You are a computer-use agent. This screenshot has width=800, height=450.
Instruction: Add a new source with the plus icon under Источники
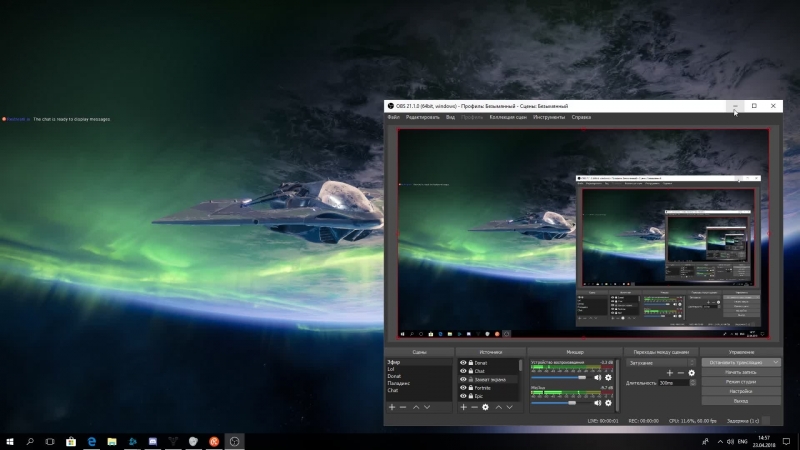pyautogui.click(x=463, y=407)
